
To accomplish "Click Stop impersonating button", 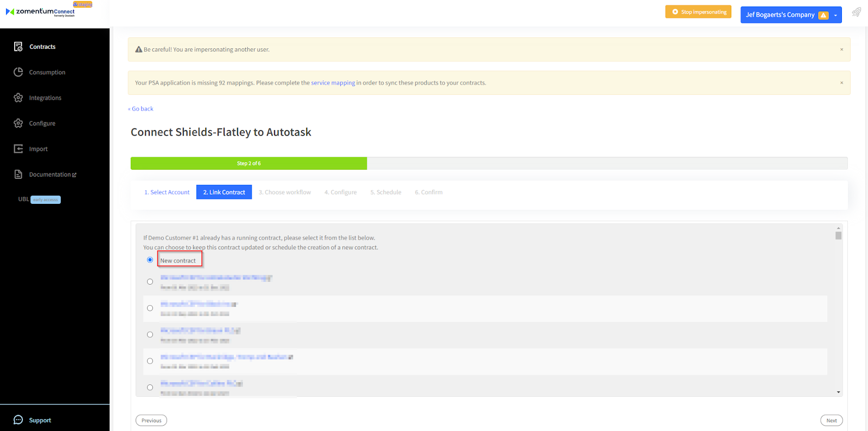I will (698, 12).
